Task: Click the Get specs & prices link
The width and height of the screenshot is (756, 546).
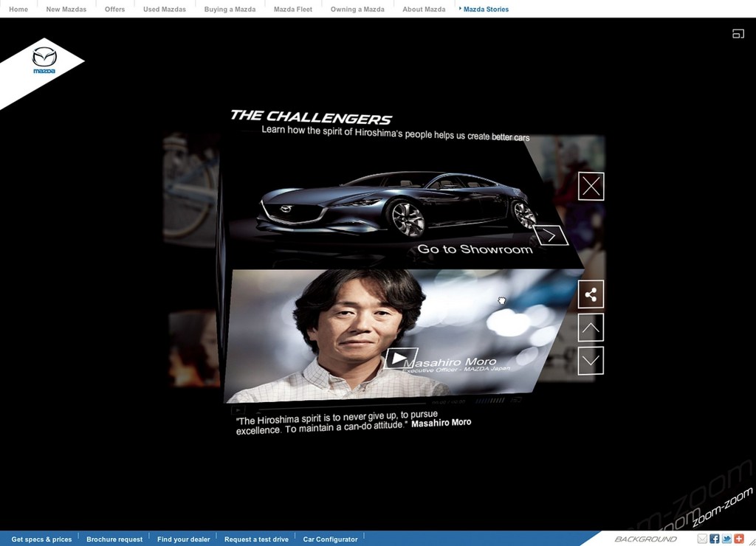Action: [41, 539]
